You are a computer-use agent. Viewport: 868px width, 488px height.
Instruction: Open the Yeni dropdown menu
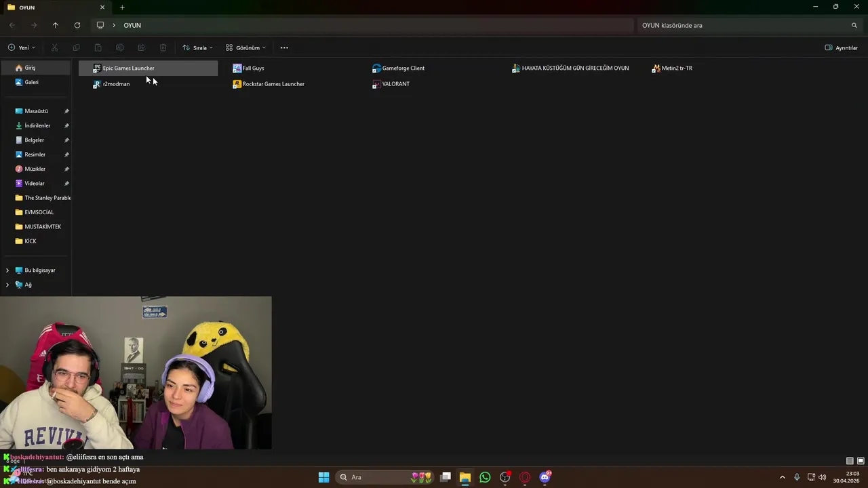point(22,47)
